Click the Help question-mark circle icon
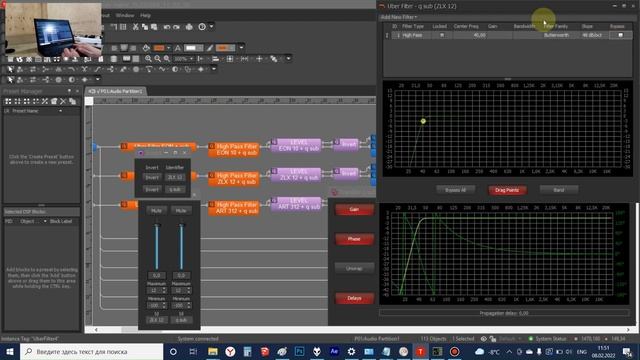Screen dimensions: 640x360 click(202, 27)
